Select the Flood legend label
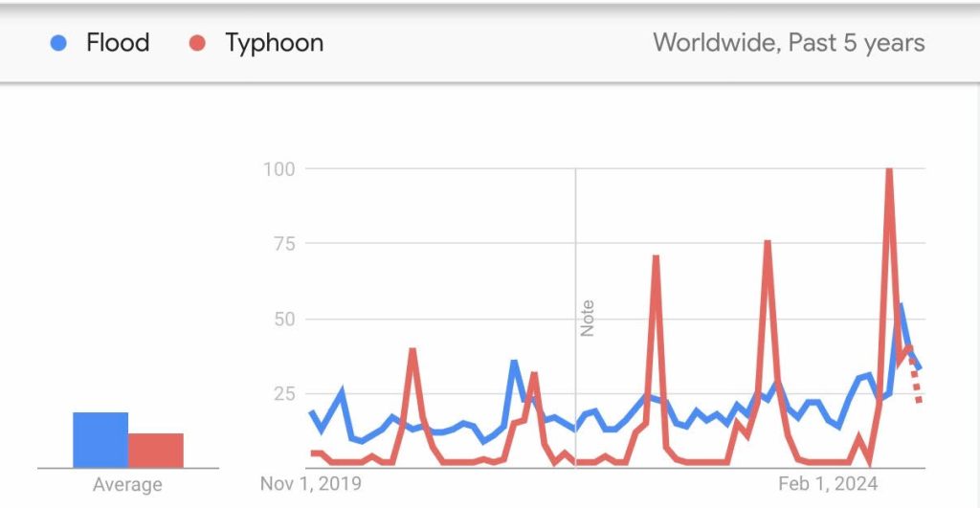The image size is (980, 508). pos(118,43)
